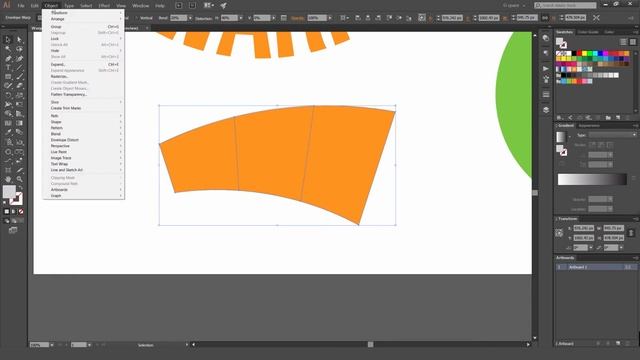This screenshot has width=640, height=360.
Task: Select the Selection tool arrow
Action: click(7, 40)
